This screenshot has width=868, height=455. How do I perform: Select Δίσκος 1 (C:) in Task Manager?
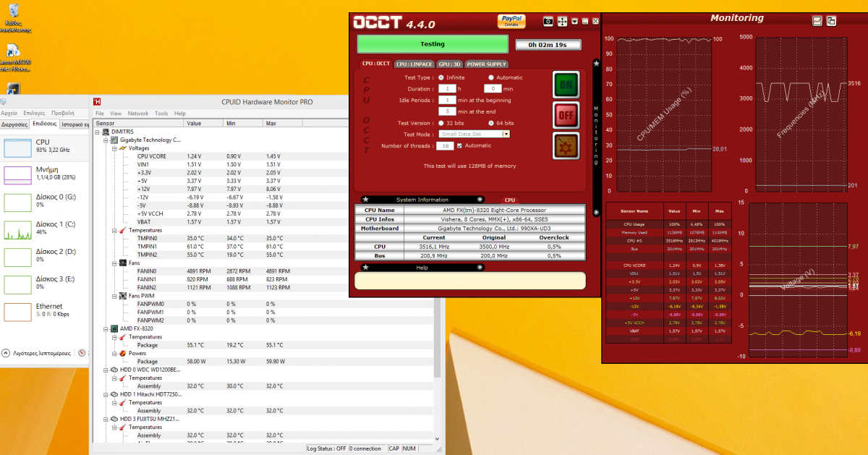(43, 229)
